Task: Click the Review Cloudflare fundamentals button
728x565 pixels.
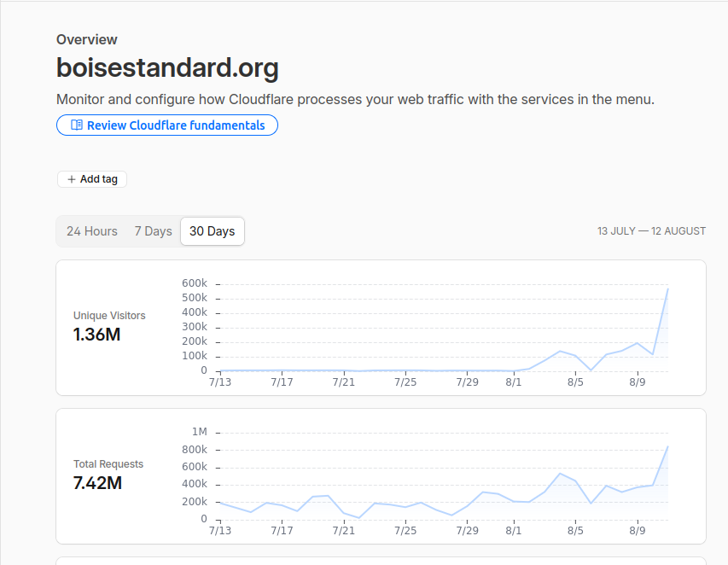Action: 167,125
